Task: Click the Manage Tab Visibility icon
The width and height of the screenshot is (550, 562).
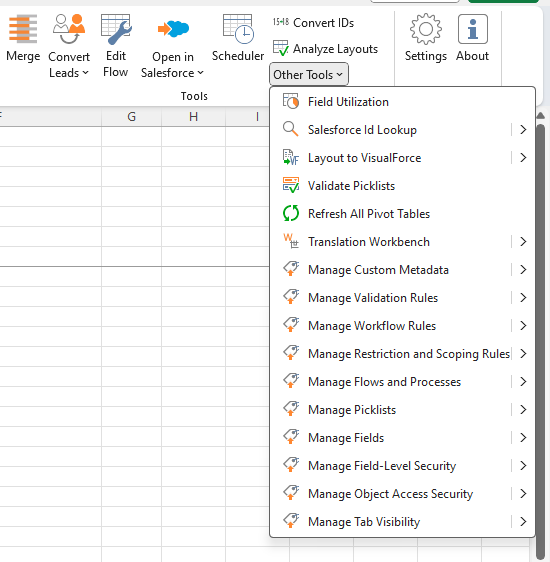Action: (291, 521)
